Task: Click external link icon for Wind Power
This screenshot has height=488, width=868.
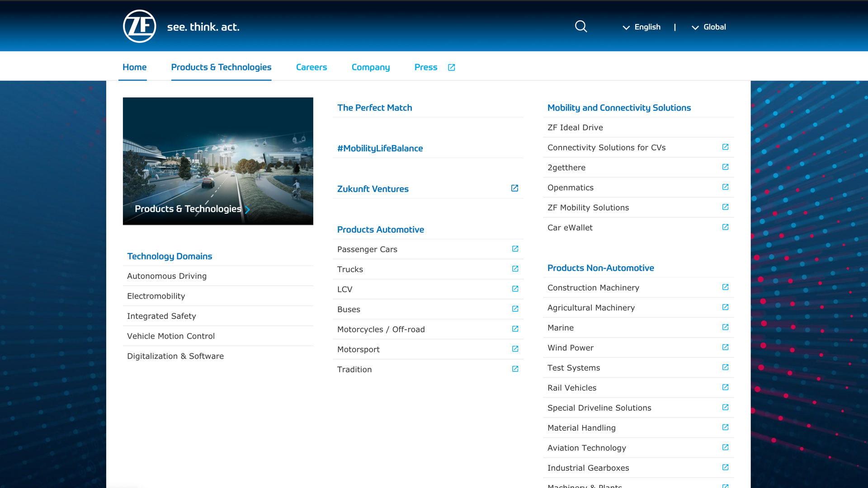Action: coord(725,347)
